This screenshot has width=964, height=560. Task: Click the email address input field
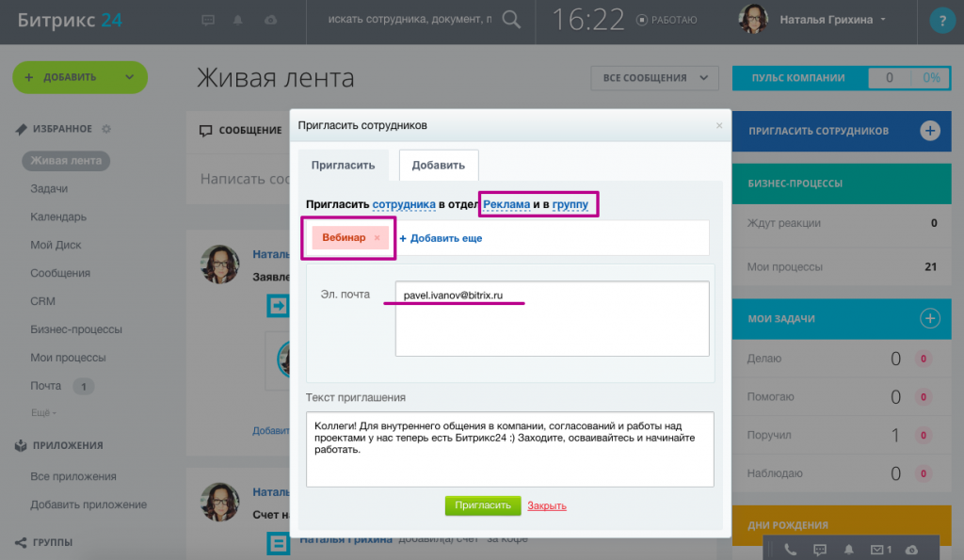pos(552,319)
